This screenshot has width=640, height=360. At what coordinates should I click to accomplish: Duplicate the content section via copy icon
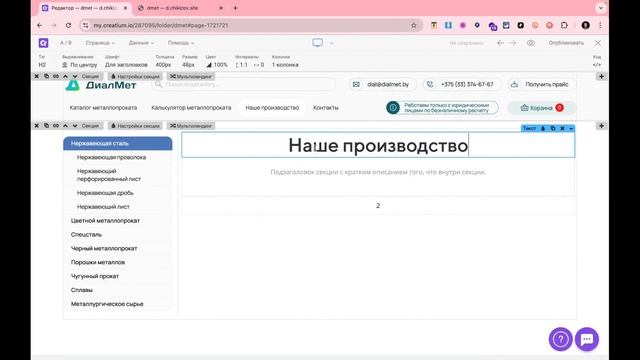click(x=46, y=126)
